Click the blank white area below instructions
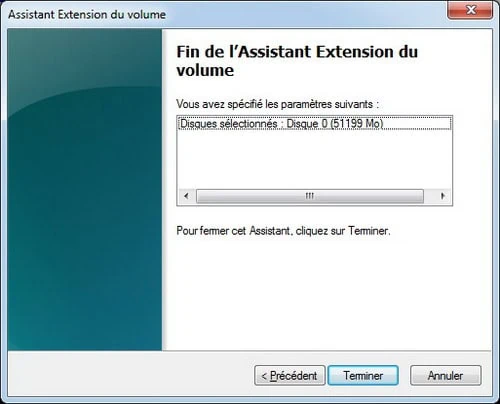This screenshot has height=404, width=500. point(327,293)
